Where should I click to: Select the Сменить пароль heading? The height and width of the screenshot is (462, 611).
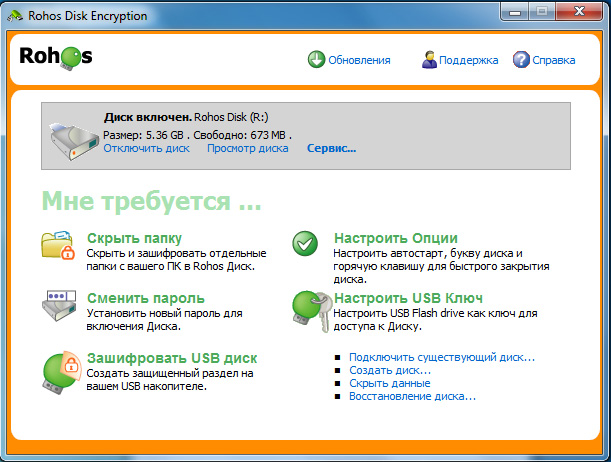[x=146, y=298]
